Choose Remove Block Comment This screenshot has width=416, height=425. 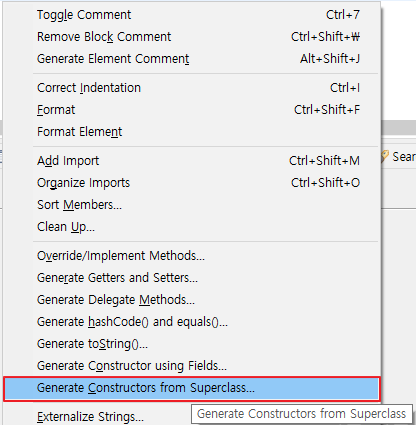192,37
